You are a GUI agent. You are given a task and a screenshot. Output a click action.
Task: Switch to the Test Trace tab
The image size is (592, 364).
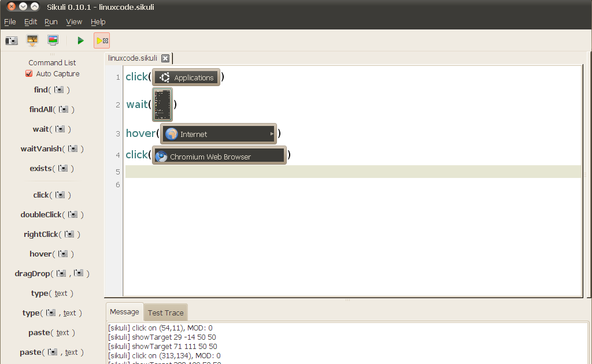(x=165, y=312)
